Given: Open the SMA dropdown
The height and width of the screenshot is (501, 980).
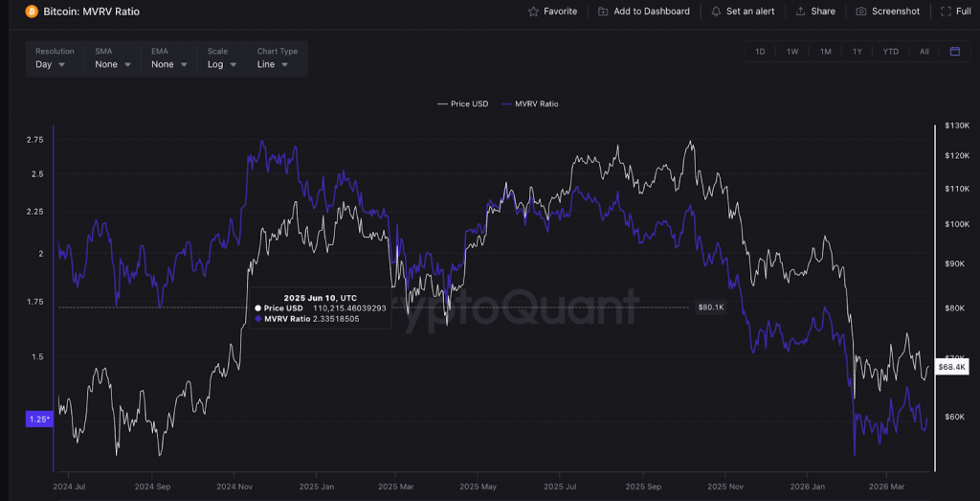Looking at the screenshot, I should (x=112, y=64).
